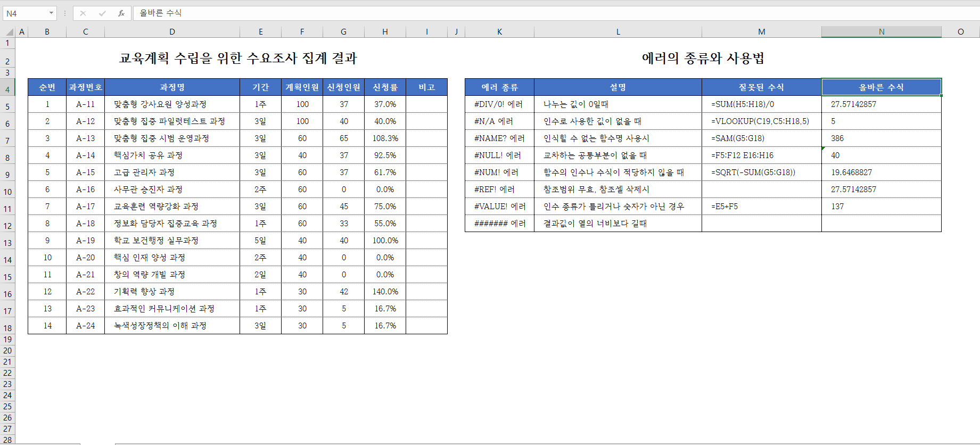Screen dimensions: 980x445
Task: Select column D header
Action: (x=172, y=32)
